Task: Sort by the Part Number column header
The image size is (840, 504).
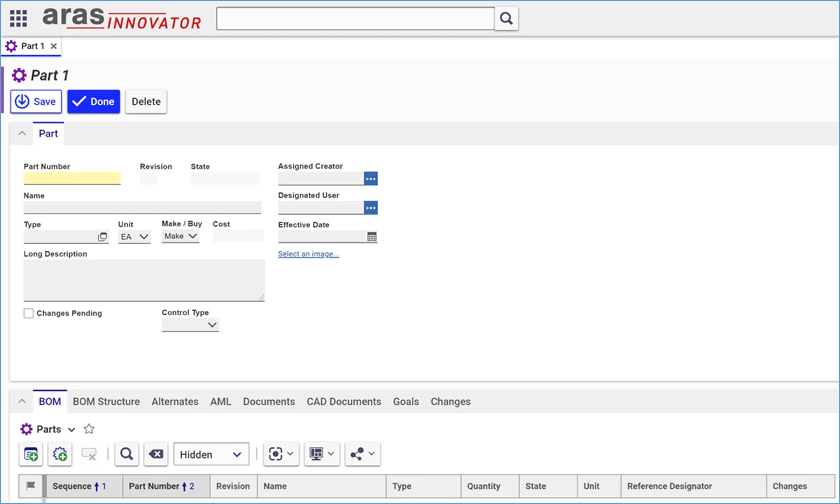Action: point(166,486)
